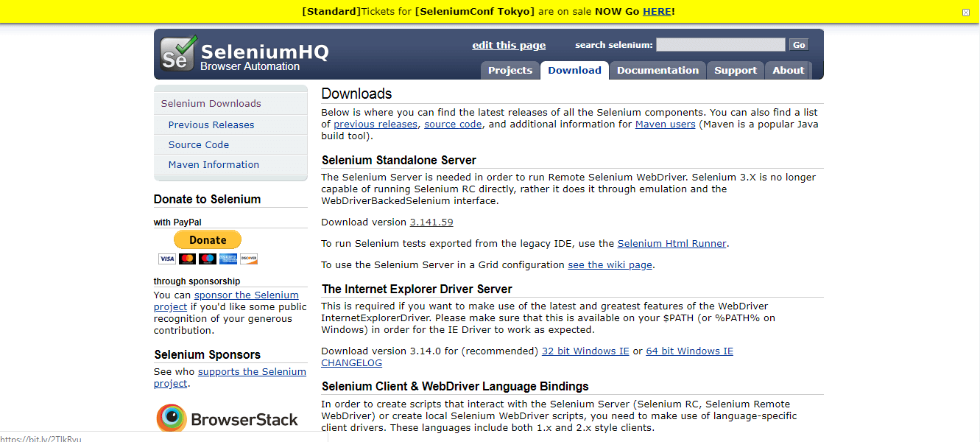Click the Visa card icon
Screen dimensions: 980x442
(x=167, y=259)
